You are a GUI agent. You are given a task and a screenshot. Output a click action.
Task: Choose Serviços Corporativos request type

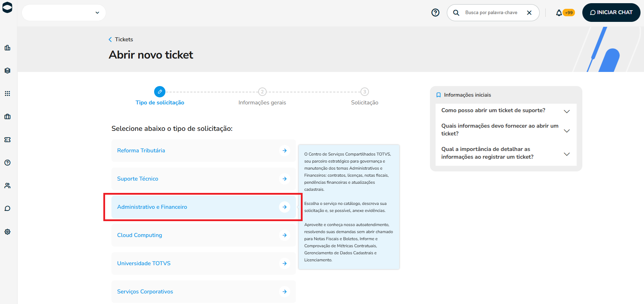tap(203, 292)
